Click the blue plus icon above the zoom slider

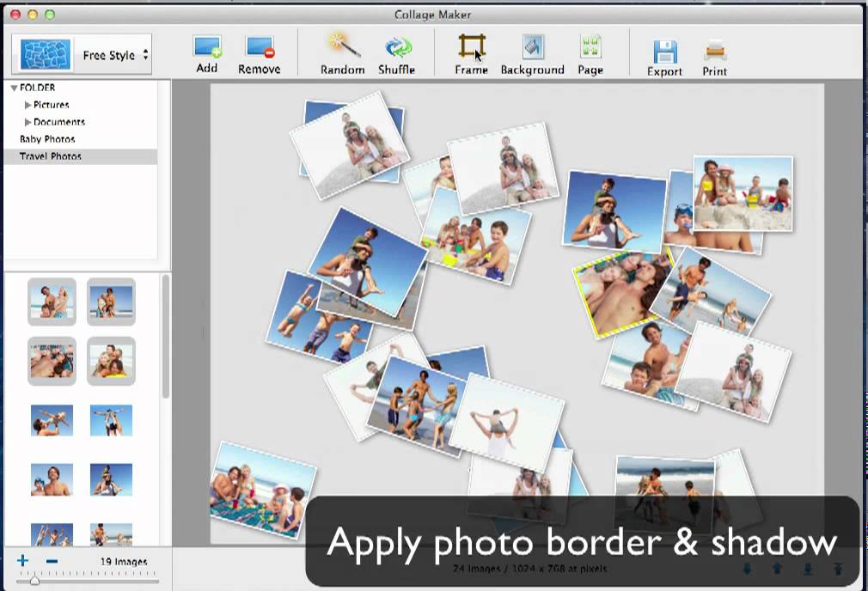[x=22, y=561]
